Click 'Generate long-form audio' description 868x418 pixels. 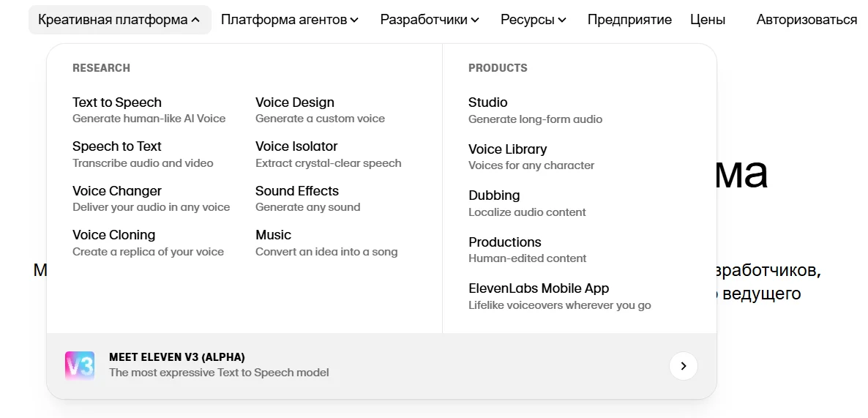coord(535,119)
